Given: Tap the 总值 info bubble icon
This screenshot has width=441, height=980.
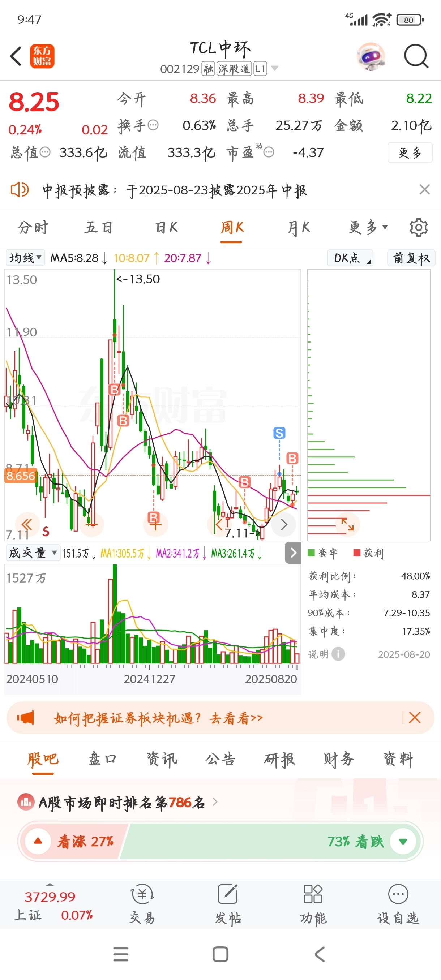Looking at the screenshot, I should point(45,152).
